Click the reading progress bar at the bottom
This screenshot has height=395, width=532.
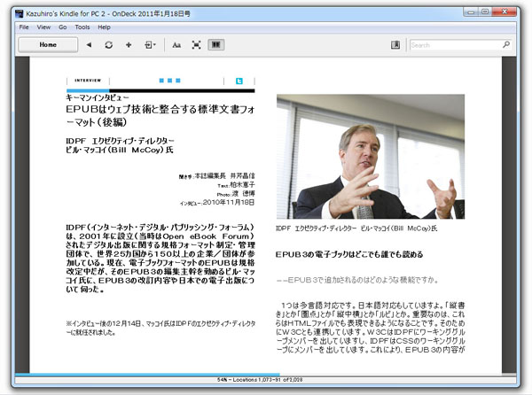point(265,375)
